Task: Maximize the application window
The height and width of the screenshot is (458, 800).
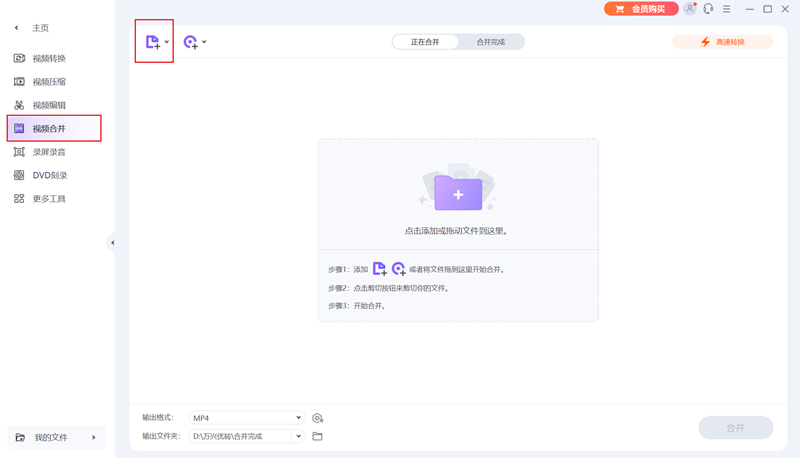Action: [767, 9]
